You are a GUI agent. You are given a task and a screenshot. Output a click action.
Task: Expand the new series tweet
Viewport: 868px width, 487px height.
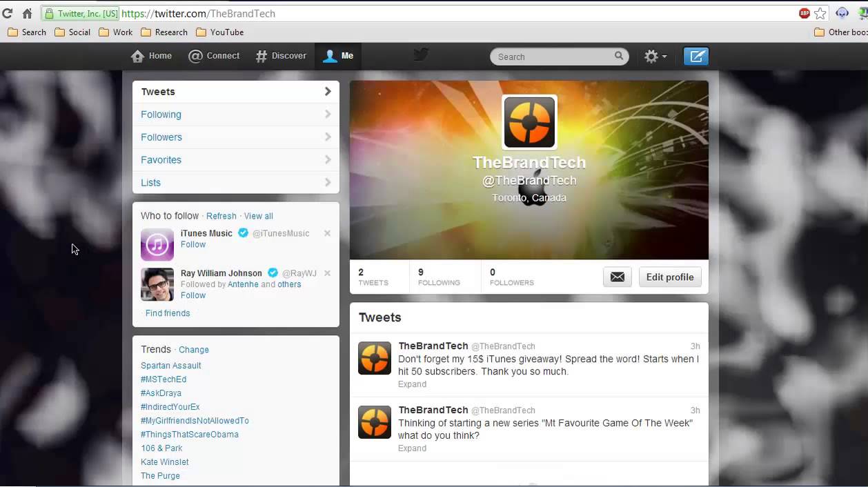point(412,448)
